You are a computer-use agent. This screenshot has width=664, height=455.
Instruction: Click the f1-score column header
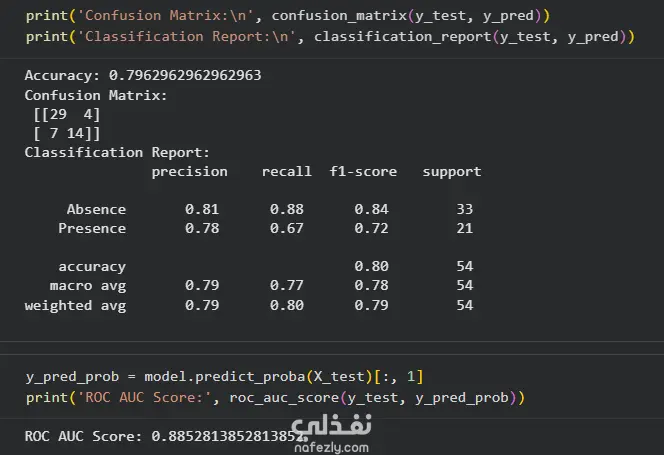pos(363,172)
